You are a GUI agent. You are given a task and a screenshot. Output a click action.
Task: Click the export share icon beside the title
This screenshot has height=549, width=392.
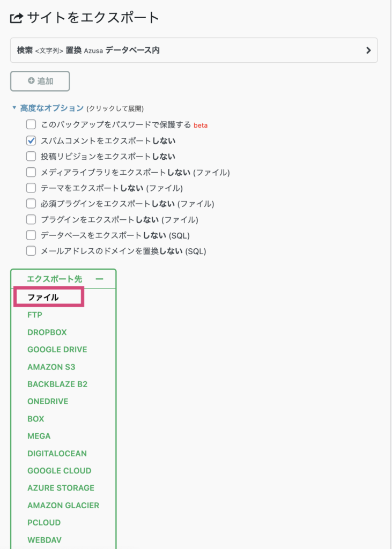[x=17, y=18]
